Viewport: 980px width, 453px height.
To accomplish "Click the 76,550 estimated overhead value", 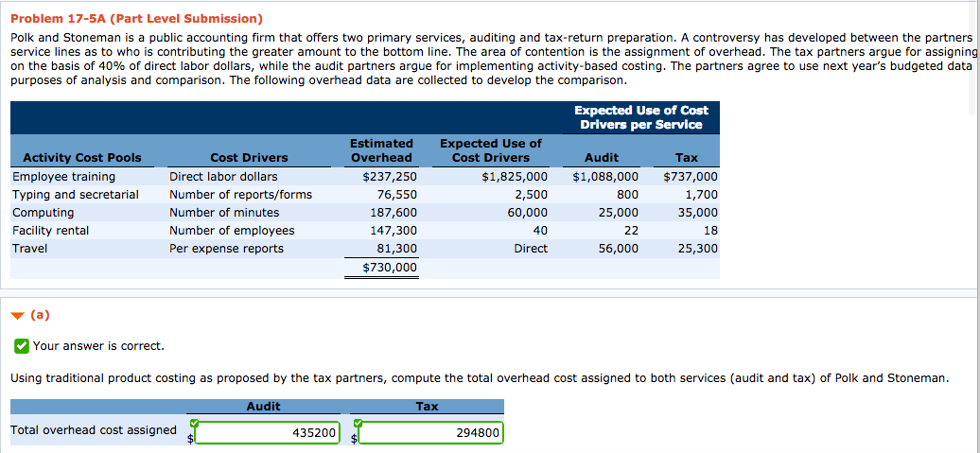I will (x=397, y=195).
